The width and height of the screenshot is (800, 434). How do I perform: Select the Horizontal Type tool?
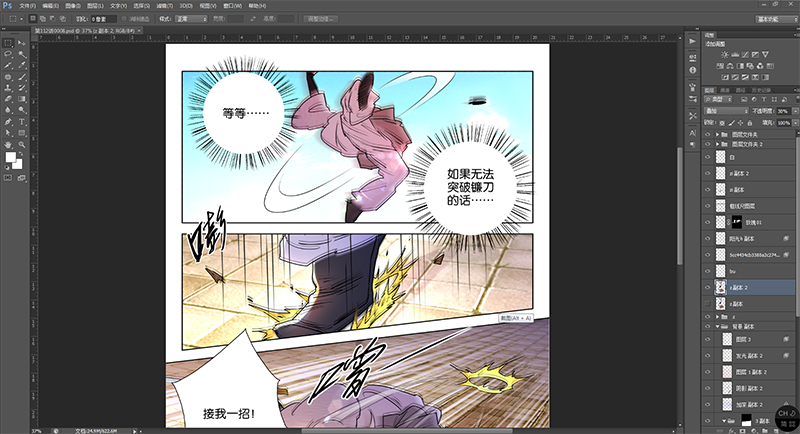(21, 122)
